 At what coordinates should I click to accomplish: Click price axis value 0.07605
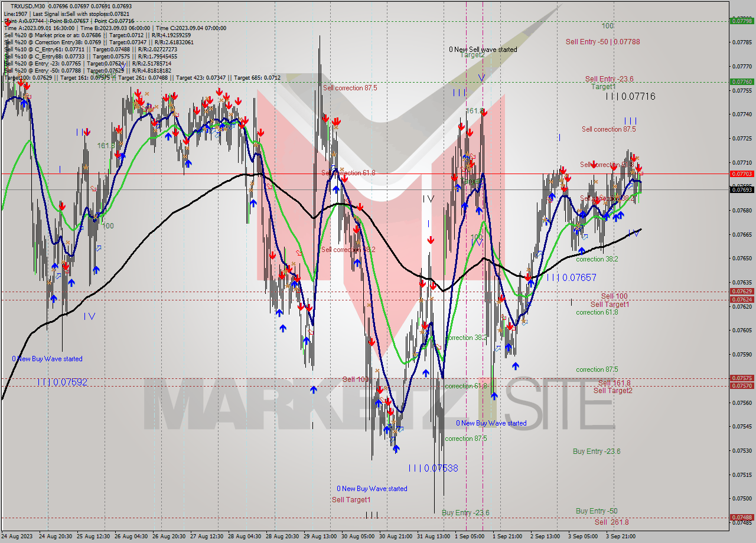tap(742, 331)
